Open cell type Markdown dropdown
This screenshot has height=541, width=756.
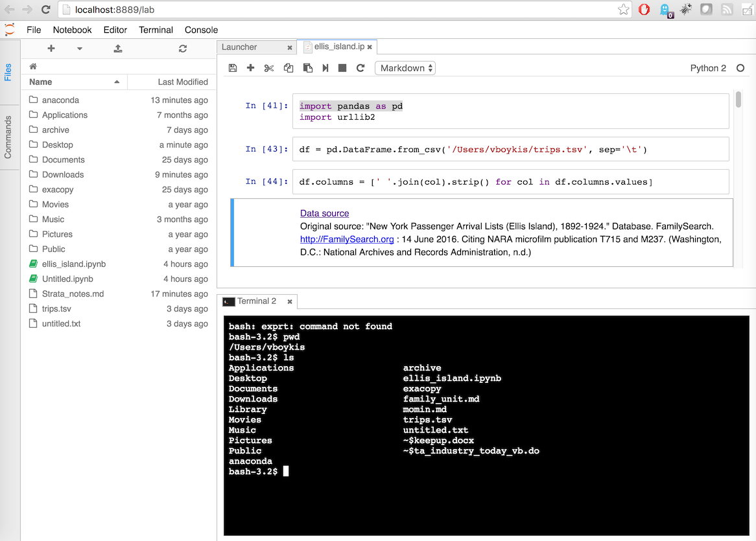[405, 68]
